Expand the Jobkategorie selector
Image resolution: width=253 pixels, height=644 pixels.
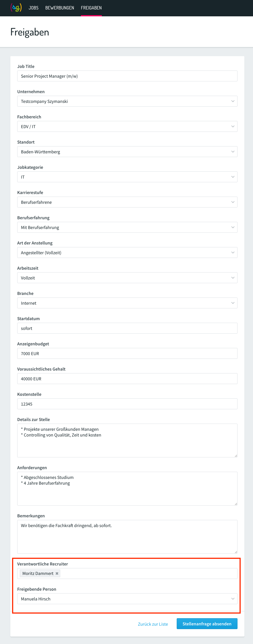(x=127, y=177)
